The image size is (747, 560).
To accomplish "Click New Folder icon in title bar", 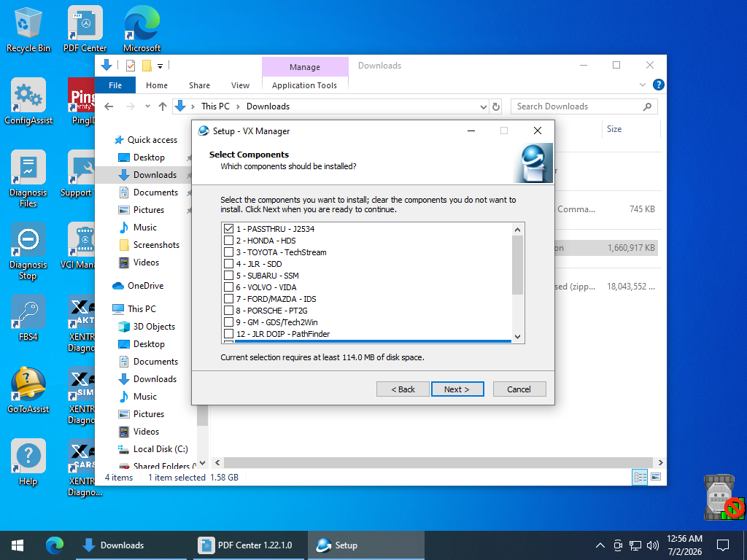I will 147,66.
